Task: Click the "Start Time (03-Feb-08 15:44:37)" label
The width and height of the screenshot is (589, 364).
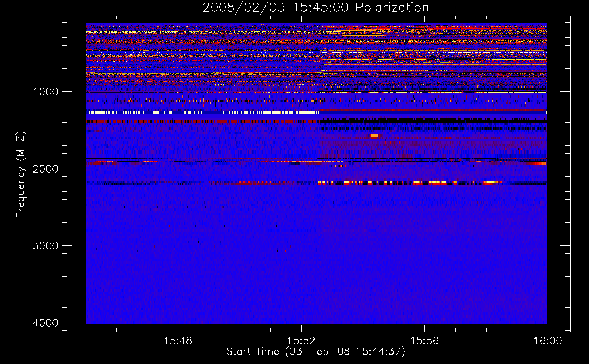Action: tap(316, 352)
